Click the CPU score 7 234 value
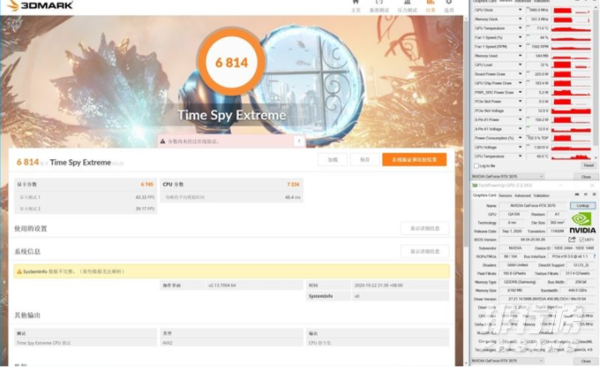 (293, 184)
